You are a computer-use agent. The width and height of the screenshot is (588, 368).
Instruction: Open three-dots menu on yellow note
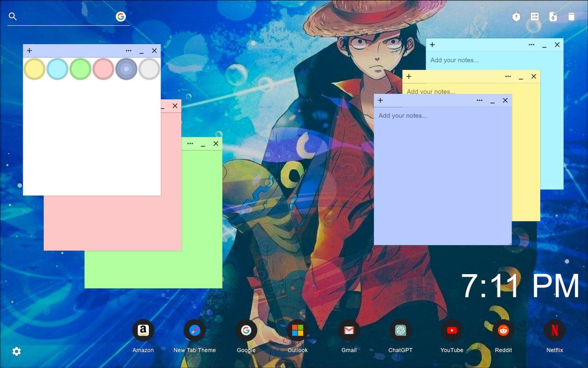pos(508,76)
